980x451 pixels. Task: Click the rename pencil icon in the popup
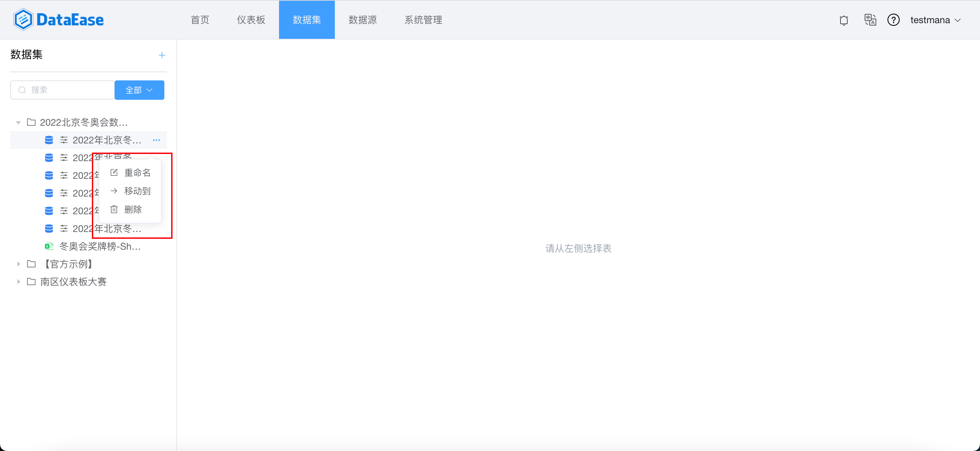click(114, 173)
